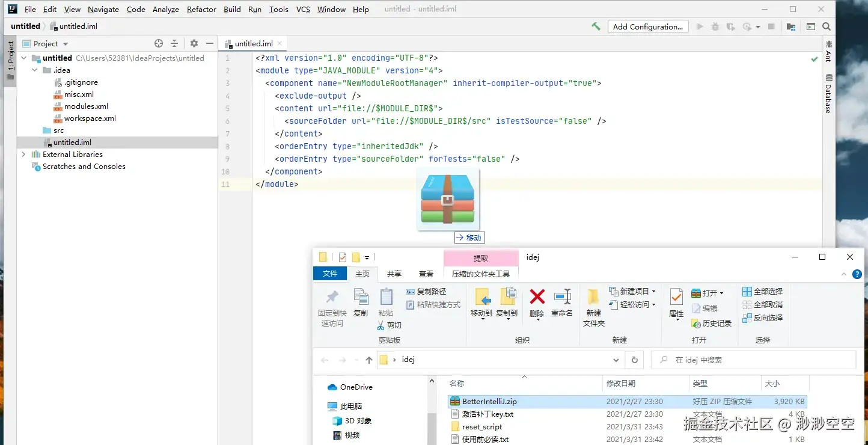The width and height of the screenshot is (868, 445).
Task: Click the Run Anything terminal-window icon
Action: point(811,26)
